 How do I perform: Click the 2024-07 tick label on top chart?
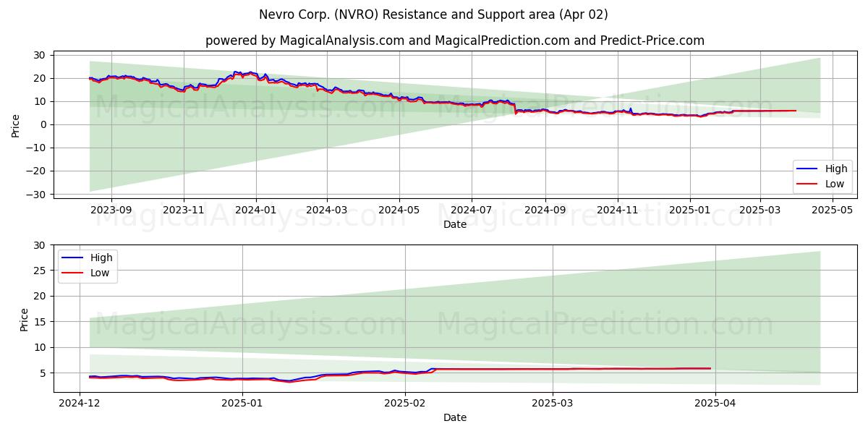tap(472, 210)
